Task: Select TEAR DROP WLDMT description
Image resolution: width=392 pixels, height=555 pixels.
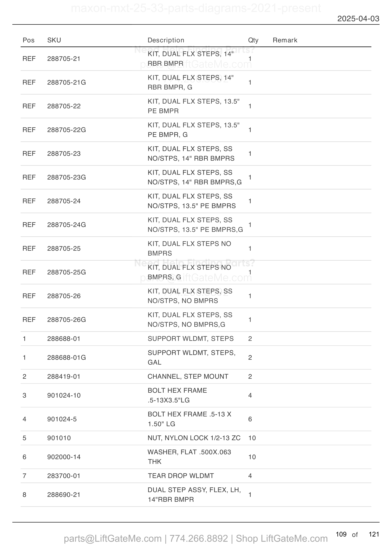Action: (x=181, y=476)
